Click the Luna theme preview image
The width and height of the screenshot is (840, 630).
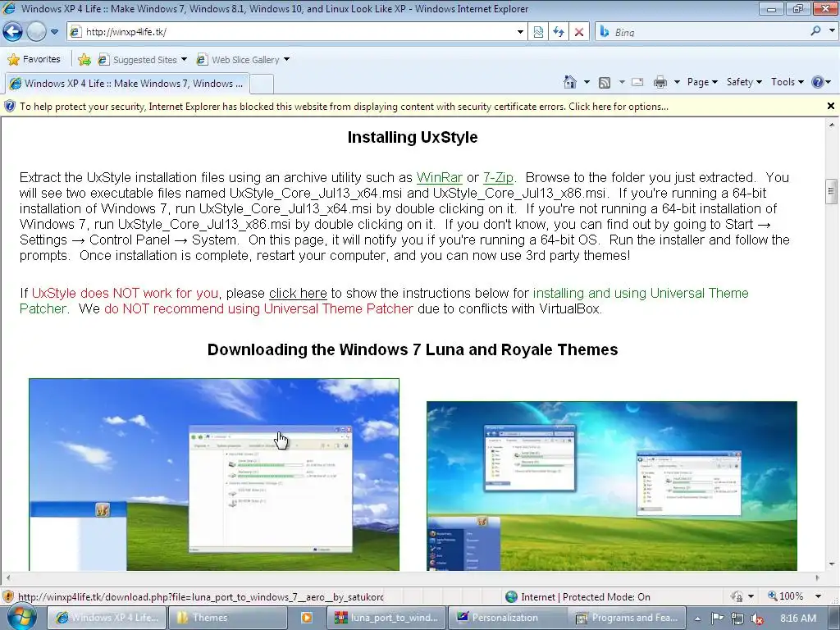pos(214,475)
